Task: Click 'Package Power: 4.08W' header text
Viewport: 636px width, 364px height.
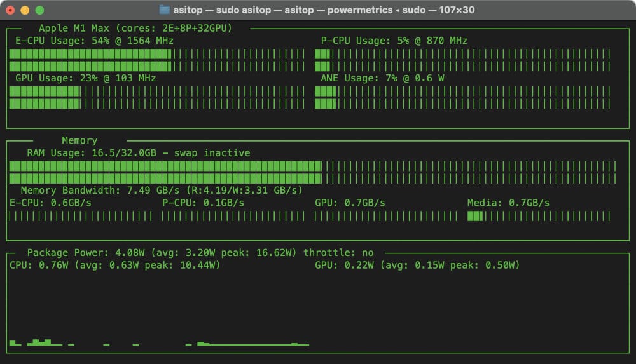Action: click(x=86, y=253)
